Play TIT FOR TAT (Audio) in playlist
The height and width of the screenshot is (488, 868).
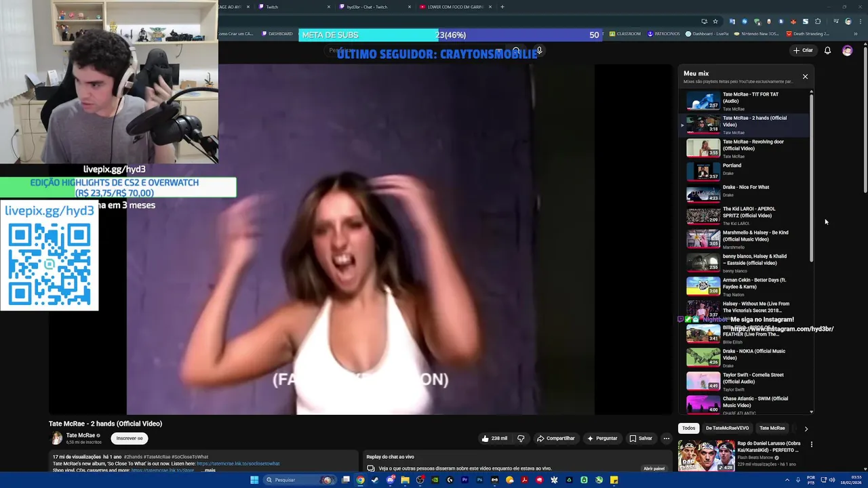pos(744,101)
